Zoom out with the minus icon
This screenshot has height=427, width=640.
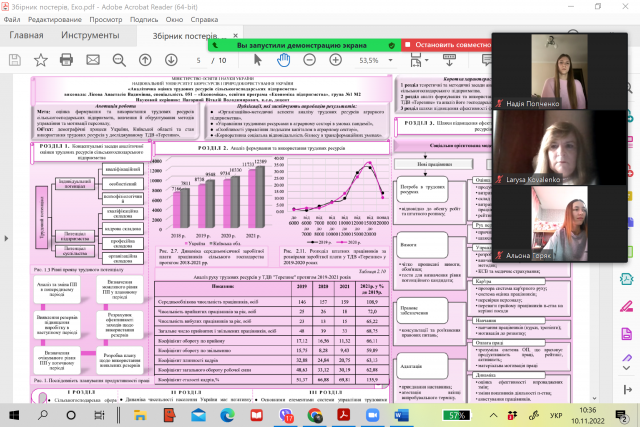coord(309,60)
